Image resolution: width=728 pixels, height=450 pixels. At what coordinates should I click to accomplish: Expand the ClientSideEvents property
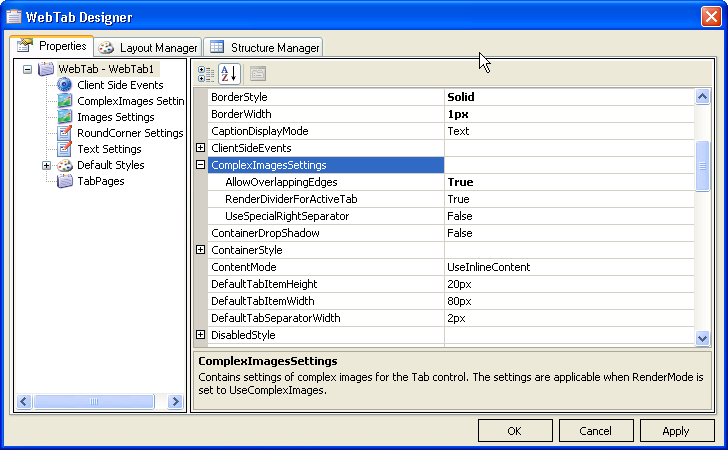click(x=201, y=148)
